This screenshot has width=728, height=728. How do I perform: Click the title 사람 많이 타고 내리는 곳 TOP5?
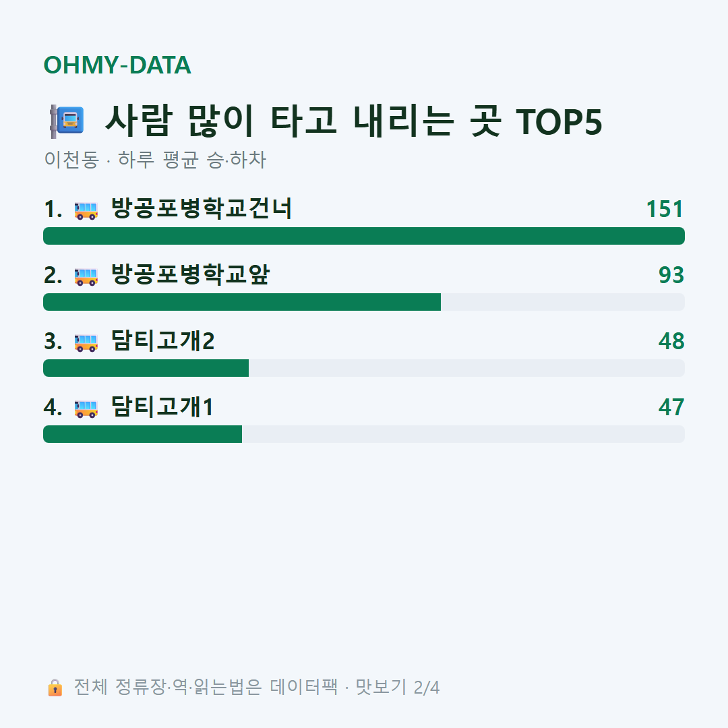353,121
